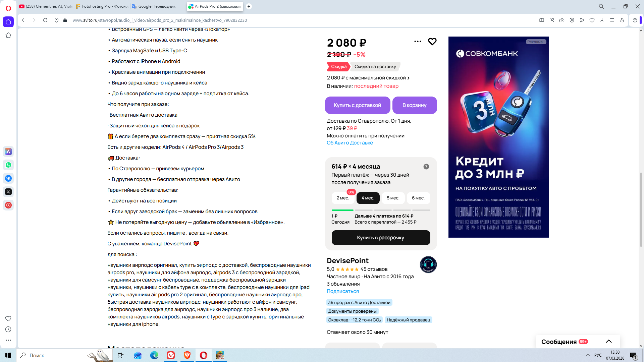The image size is (644, 362).
Task: Open the DevisePoint seller avatar
Action: tap(428, 265)
